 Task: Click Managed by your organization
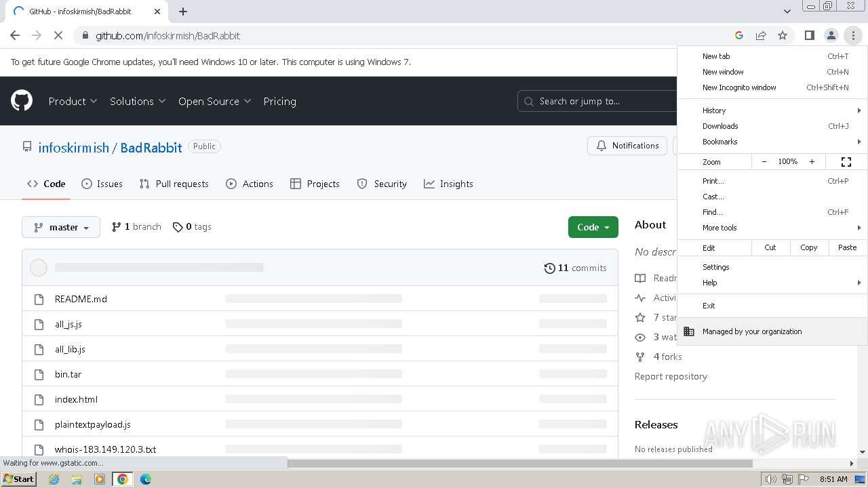772,331
